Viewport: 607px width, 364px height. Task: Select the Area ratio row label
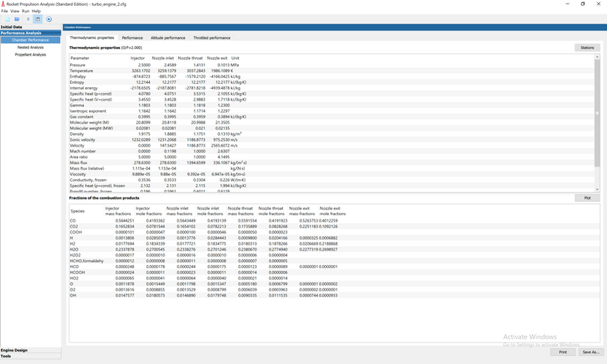pyautogui.click(x=79, y=157)
